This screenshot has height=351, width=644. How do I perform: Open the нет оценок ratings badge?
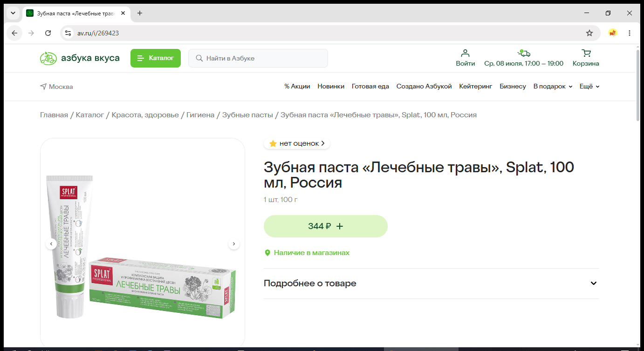[x=297, y=143]
